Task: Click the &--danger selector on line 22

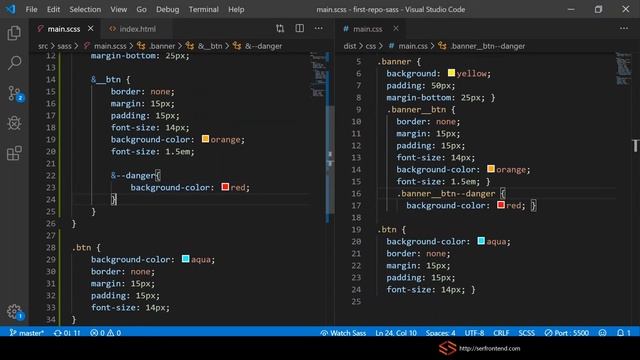Action: point(133,176)
